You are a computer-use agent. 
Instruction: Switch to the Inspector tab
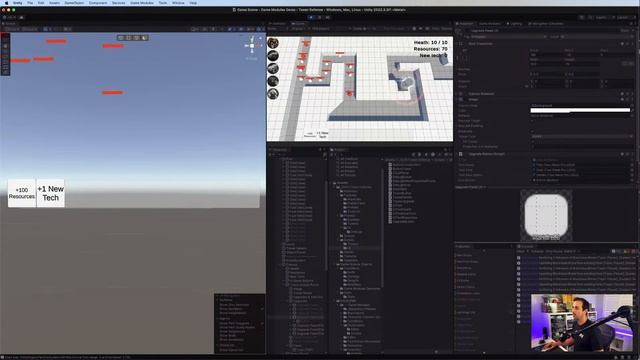(x=464, y=24)
